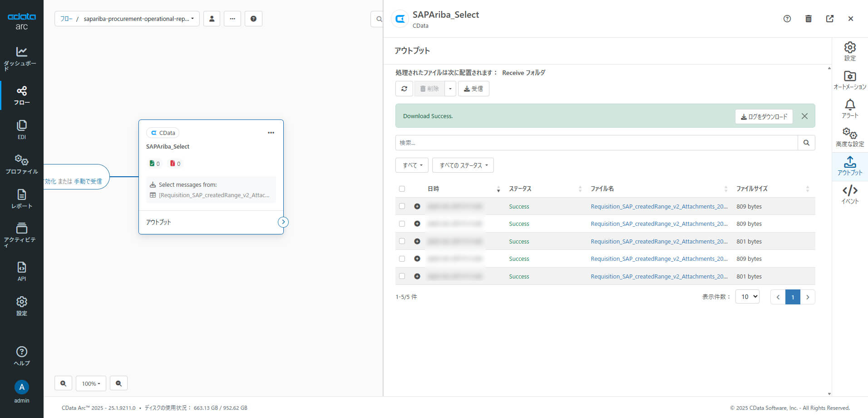This screenshot has height=418, width=868.
Task: Click the admin user avatar
Action: click(x=21, y=387)
